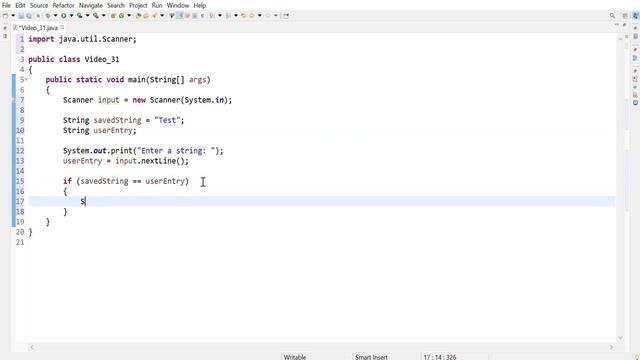Click the warning marker on line 7
The image size is (640, 360).
(14, 100)
